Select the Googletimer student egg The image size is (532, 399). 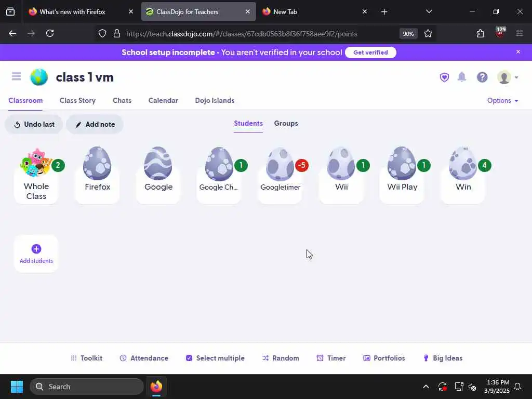click(x=280, y=176)
